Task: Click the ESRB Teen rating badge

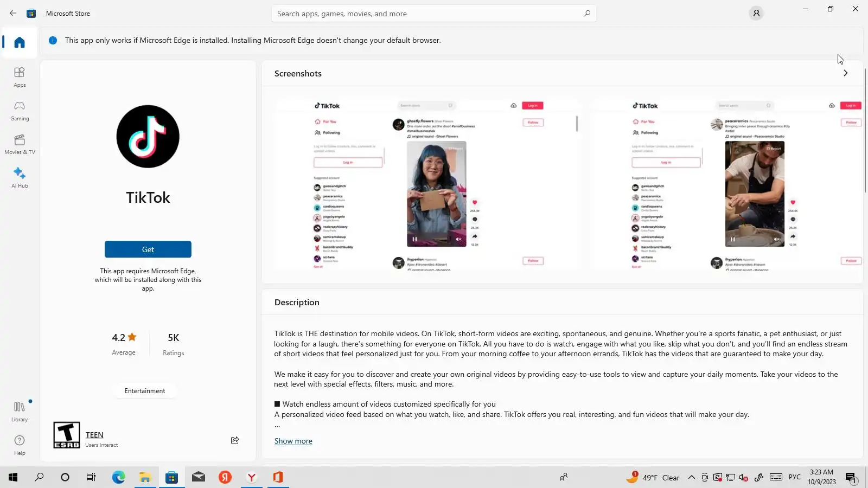Action: point(67,435)
